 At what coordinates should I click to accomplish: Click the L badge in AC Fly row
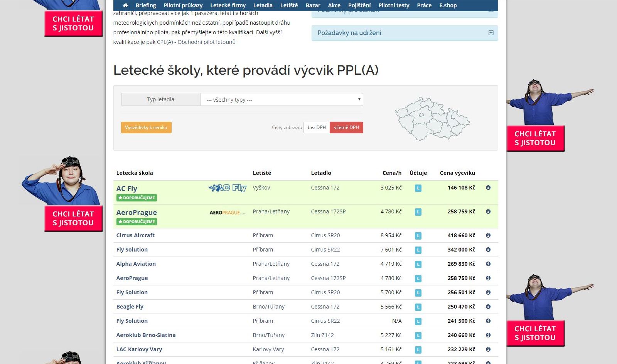point(418,188)
